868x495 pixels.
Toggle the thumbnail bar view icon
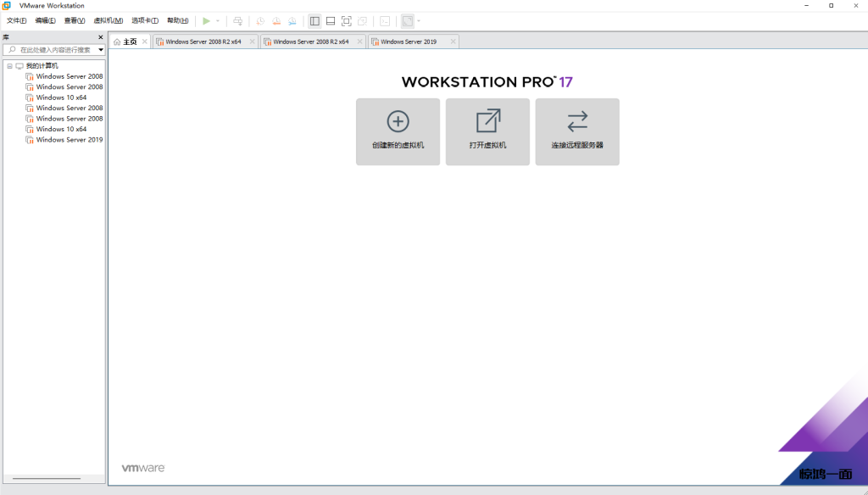coord(331,21)
